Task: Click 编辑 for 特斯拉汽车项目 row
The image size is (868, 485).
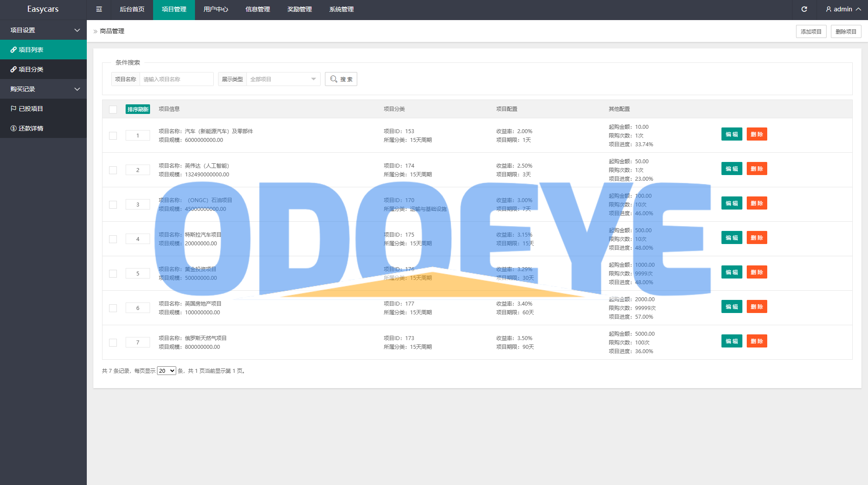Action: [731, 237]
